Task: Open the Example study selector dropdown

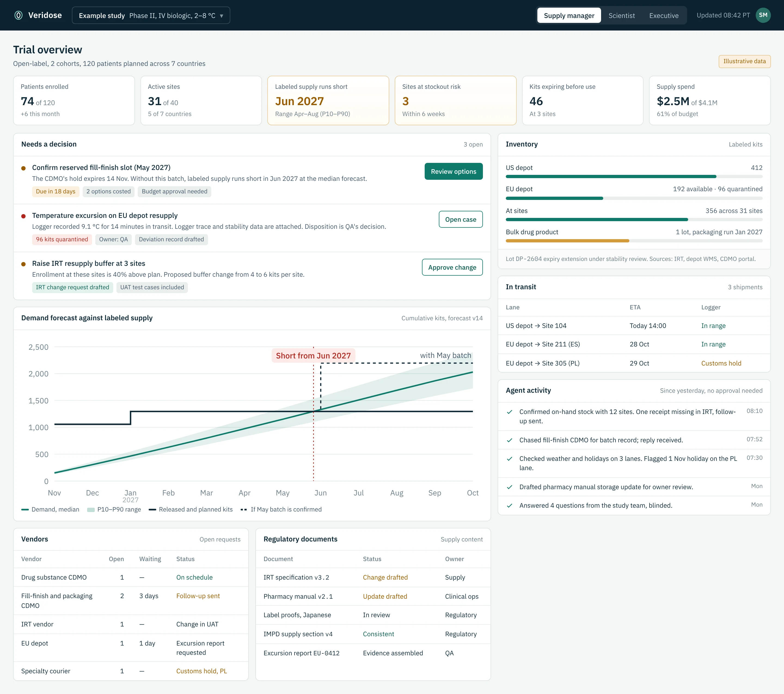Action: (x=151, y=15)
